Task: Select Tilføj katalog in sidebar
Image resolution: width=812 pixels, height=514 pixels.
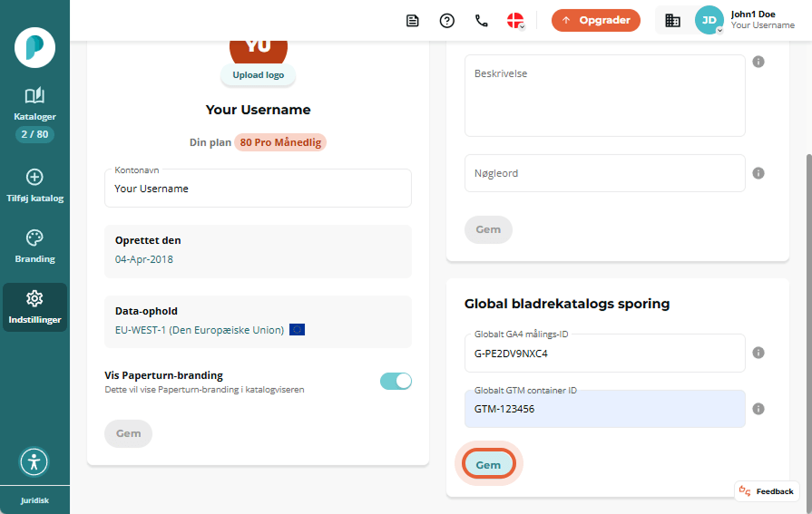Action: 34,186
